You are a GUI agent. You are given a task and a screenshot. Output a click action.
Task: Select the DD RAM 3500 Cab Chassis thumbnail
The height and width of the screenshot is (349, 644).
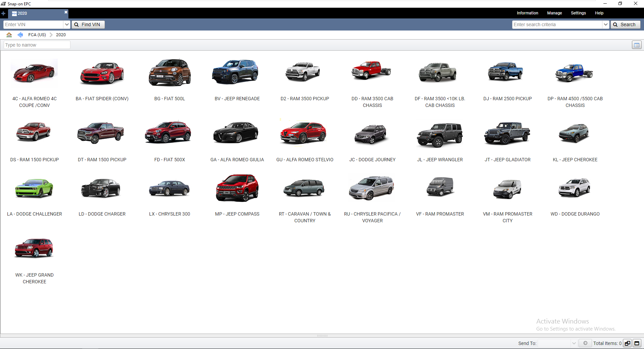371,70
